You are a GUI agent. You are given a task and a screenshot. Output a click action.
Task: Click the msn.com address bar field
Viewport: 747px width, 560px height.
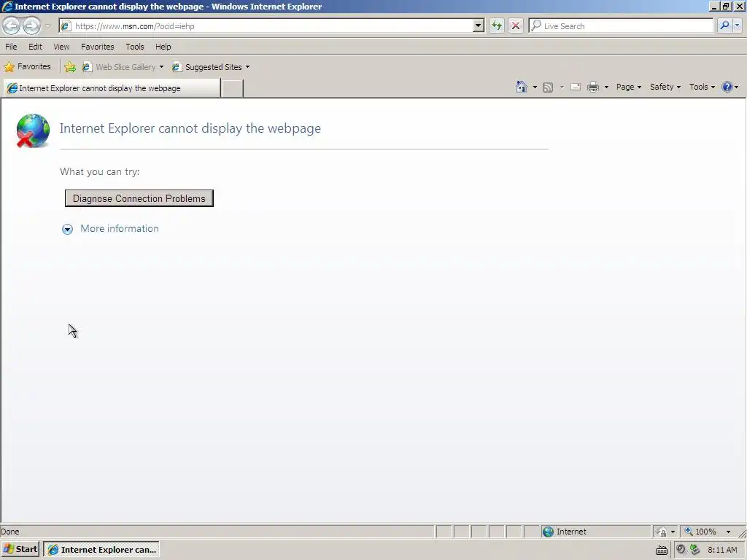(x=267, y=26)
